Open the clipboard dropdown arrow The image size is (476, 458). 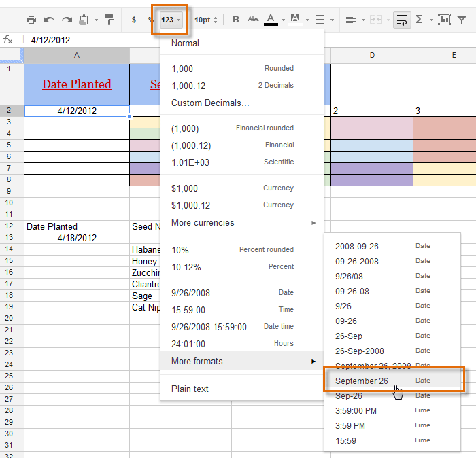[96, 20]
